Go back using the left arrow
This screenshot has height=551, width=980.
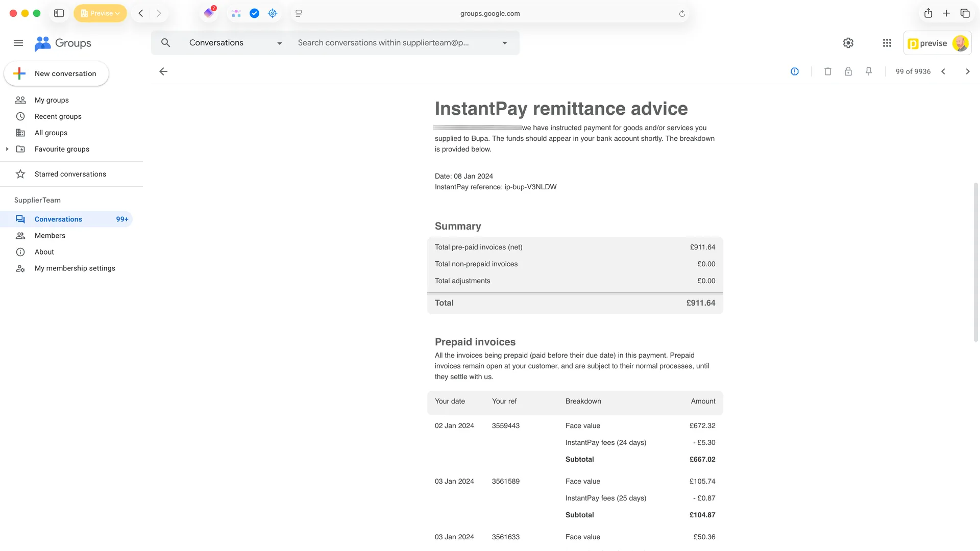point(163,71)
